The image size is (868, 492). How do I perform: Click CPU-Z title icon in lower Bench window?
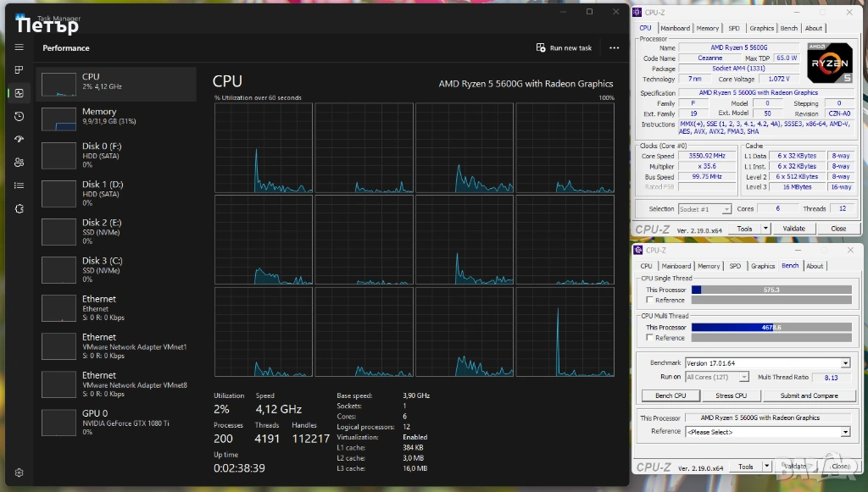tap(638, 250)
